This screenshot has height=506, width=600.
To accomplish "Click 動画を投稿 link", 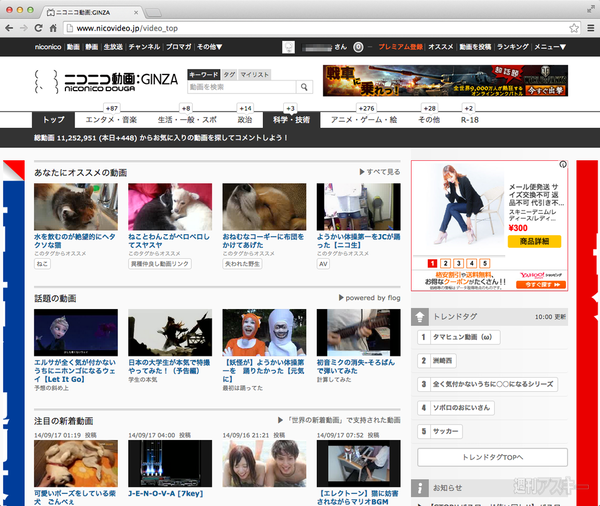I will click(x=475, y=47).
